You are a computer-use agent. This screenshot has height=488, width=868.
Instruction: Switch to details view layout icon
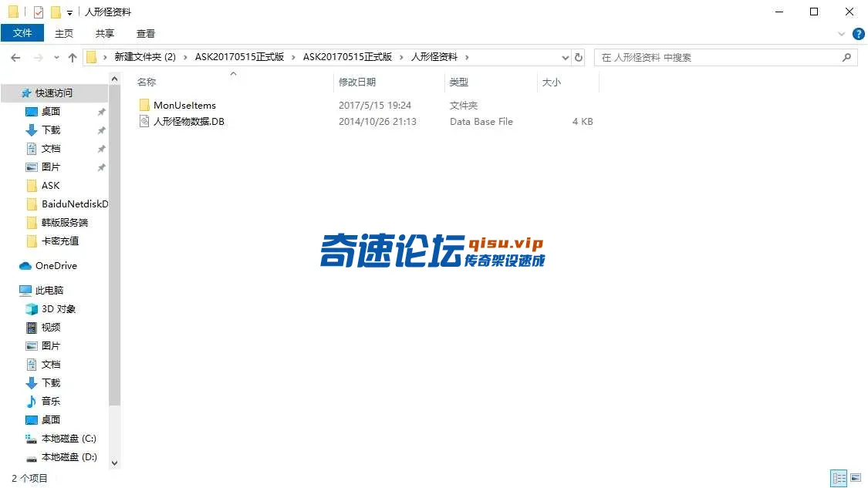839,478
